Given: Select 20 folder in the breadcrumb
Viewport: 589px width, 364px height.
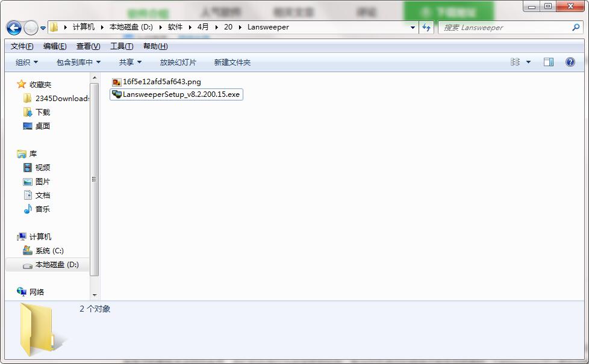Looking at the screenshot, I should coord(228,27).
